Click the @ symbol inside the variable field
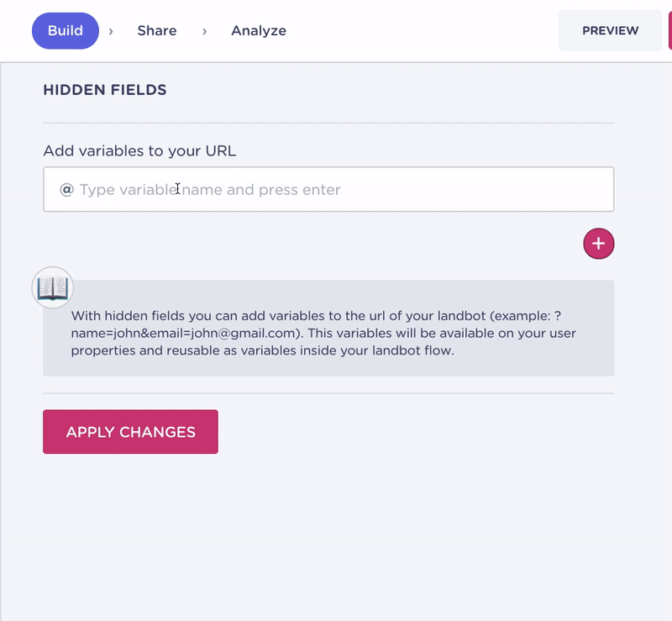672x621 pixels. [66, 189]
